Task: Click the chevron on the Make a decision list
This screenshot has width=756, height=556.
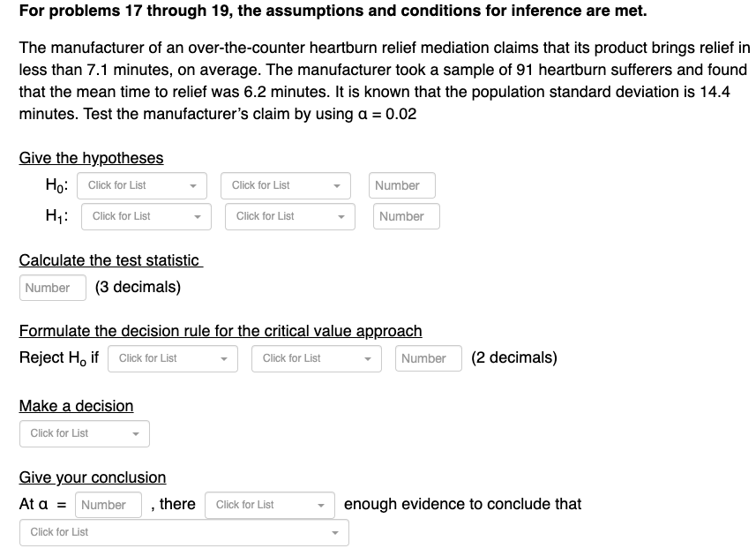Action: tap(135, 433)
